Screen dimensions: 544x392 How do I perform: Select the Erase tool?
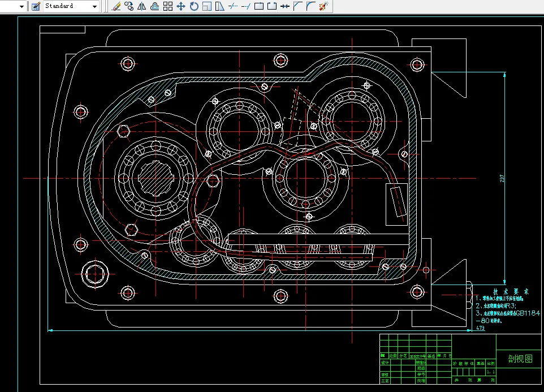[x=116, y=6]
